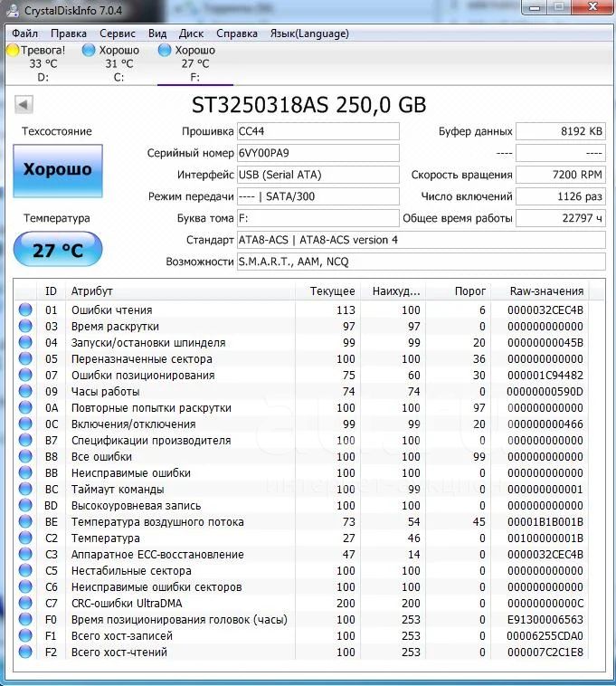Click raw value 0000032CEC4B of Ошибки чтения
The image size is (616, 686).
tap(545, 310)
